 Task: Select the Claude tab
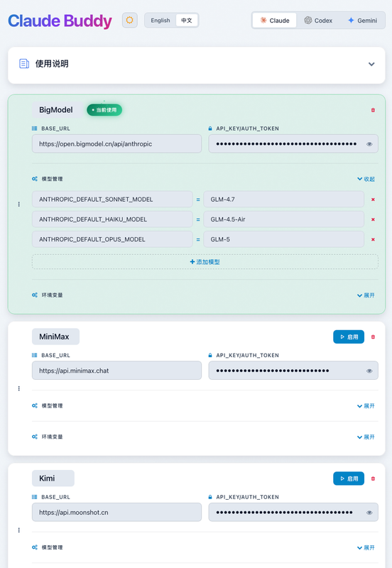274,21
